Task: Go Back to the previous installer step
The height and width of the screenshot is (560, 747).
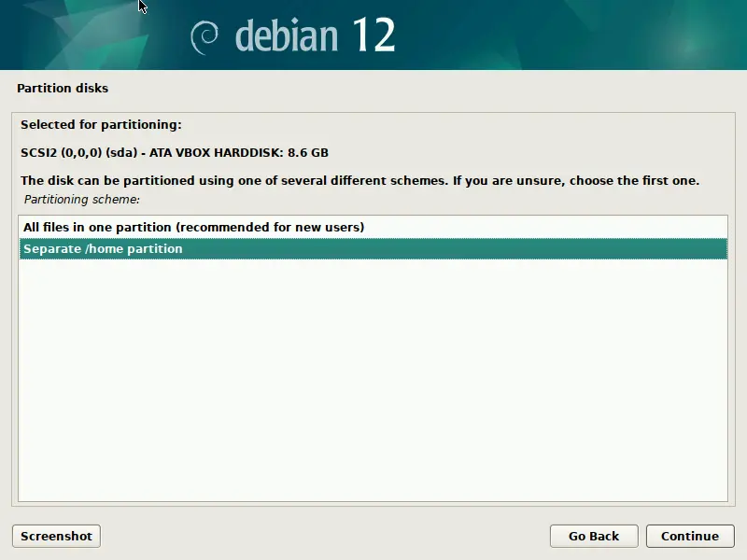Action: [593, 536]
